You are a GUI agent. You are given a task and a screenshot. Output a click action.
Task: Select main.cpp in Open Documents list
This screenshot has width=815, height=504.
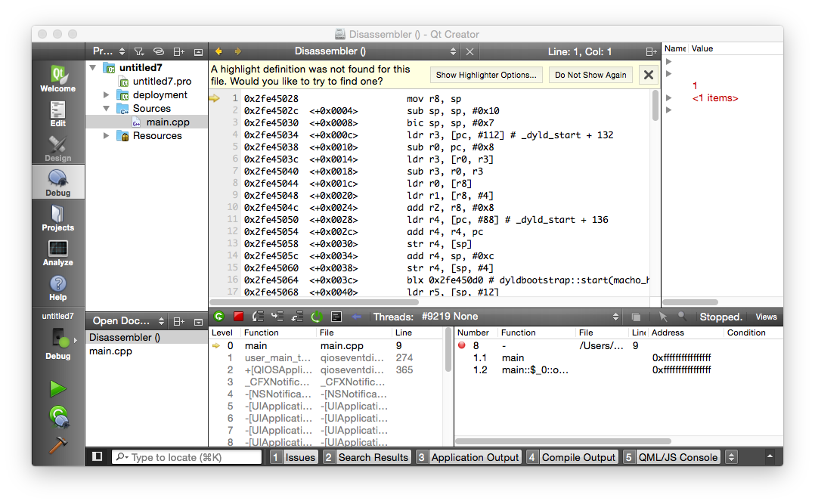(147, 351)
